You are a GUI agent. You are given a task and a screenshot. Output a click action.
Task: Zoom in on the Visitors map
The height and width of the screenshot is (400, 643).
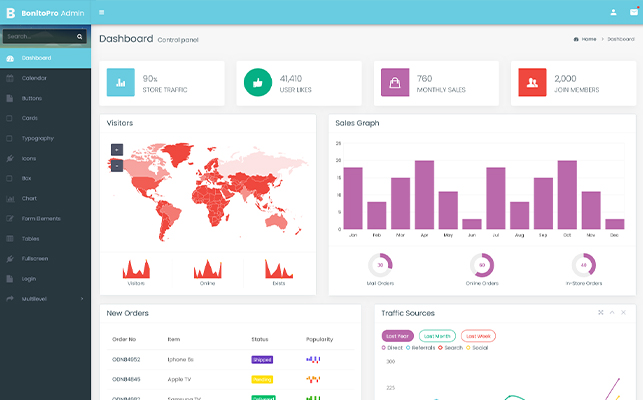click(x=117, y=150)
